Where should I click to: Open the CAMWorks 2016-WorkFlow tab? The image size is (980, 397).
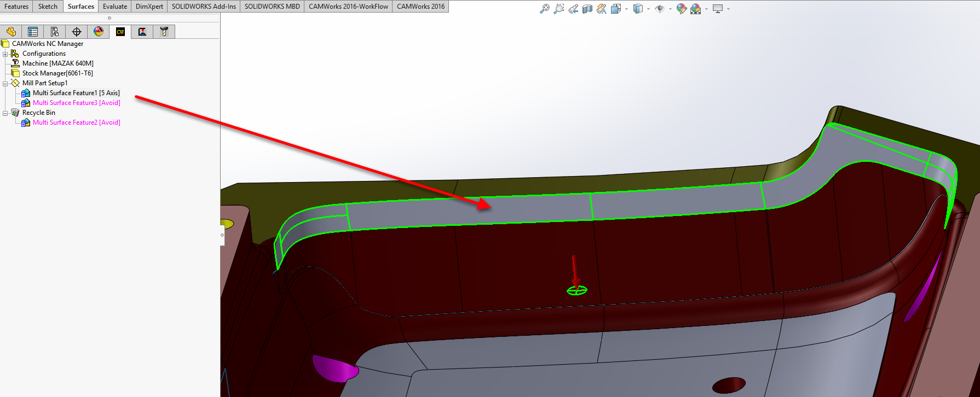(348, 7)
